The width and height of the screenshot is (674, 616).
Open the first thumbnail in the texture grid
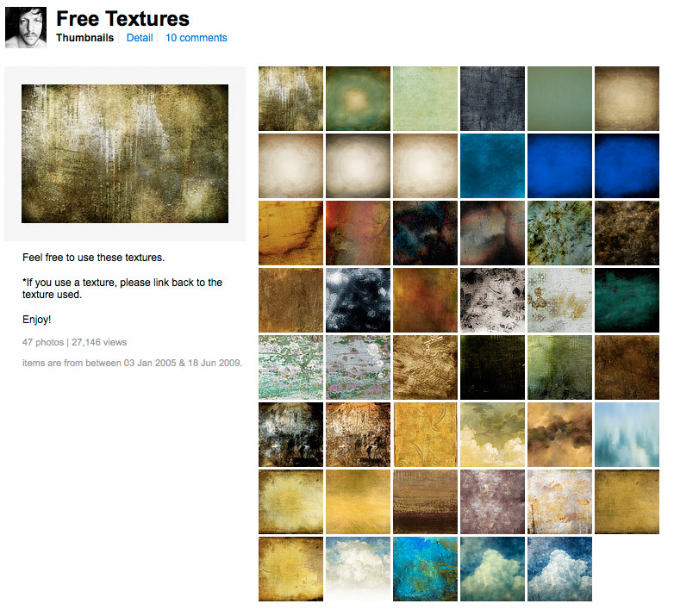291,98
